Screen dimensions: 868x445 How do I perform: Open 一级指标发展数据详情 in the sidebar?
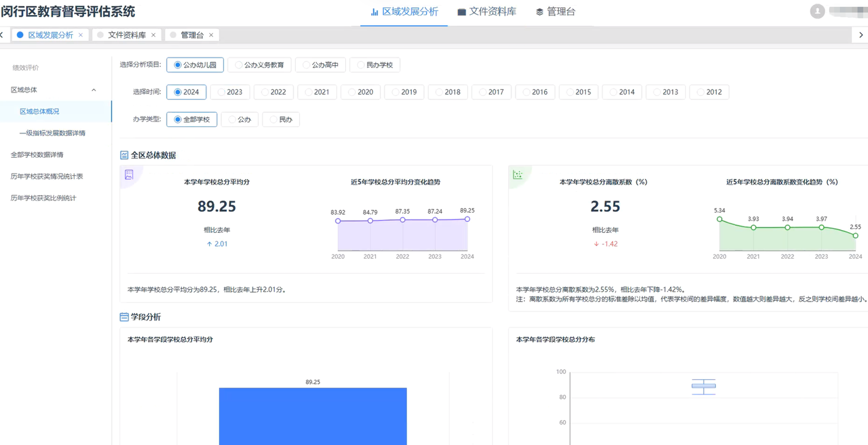coord(52,133)
